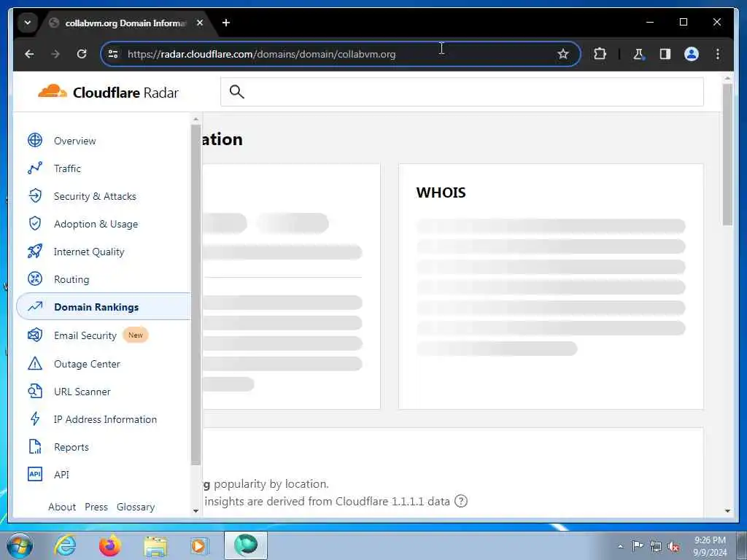
Task: Open URL Scanner page
Action: (x=82, y=391)
